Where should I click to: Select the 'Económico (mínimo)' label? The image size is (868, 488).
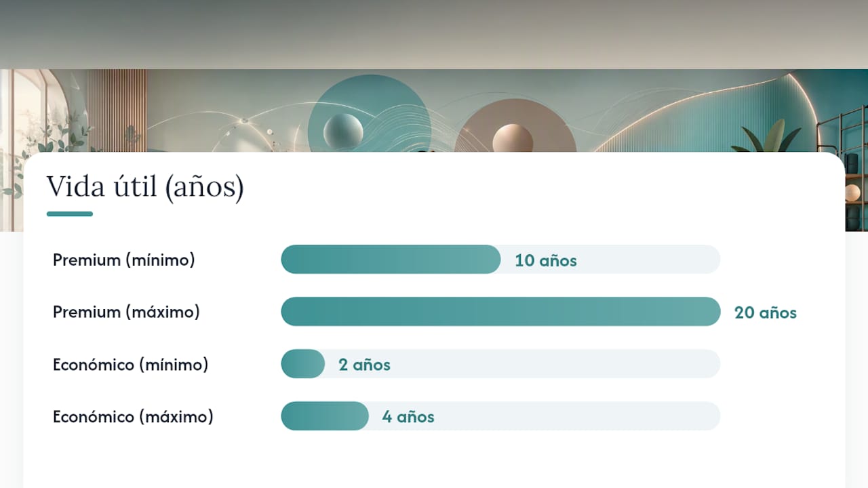click(x=130, y=365)
